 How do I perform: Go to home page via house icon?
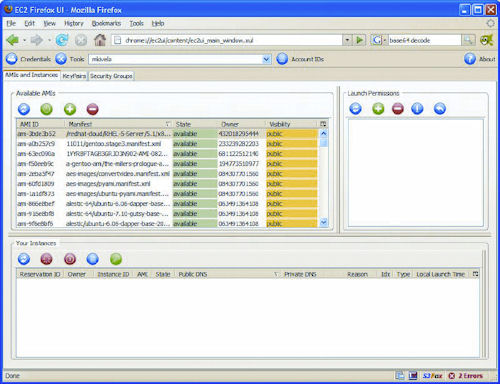tap(100, 40)
